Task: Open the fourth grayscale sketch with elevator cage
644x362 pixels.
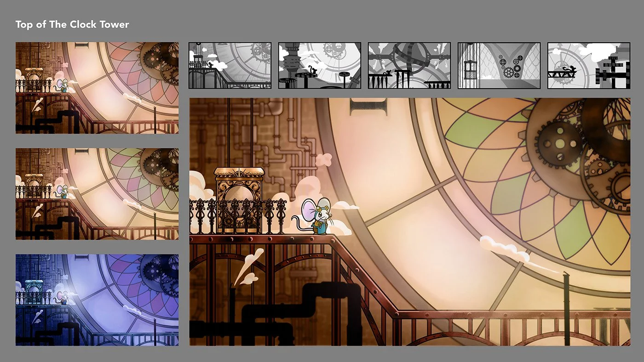Action: click(499, 65)
